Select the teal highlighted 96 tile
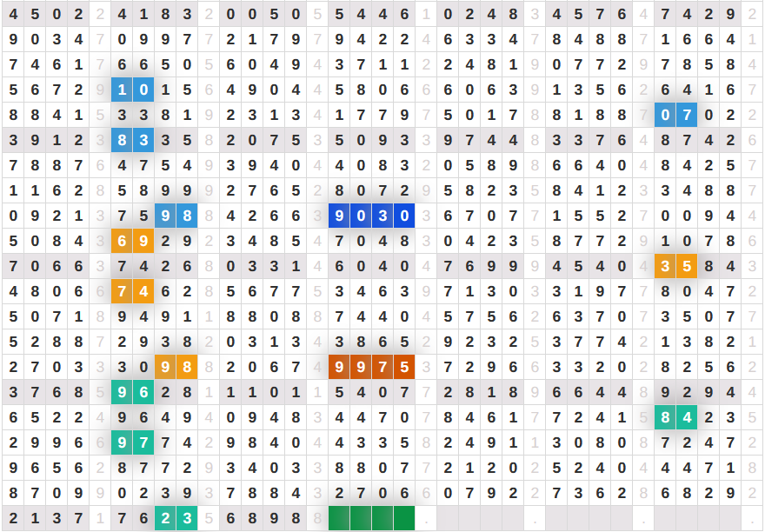765x532 pixels. pyautogui.click(x=133, y=392)
